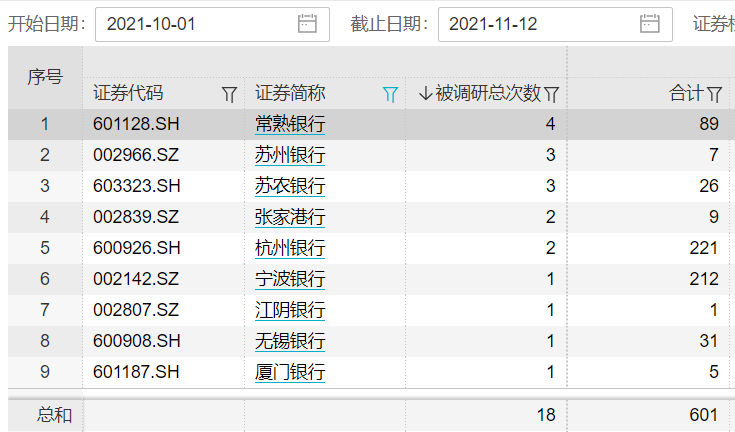Screen dimensions: 735x432
Task: Open the 被调研总次数 filter icon
Action: [x=551, y=94]
